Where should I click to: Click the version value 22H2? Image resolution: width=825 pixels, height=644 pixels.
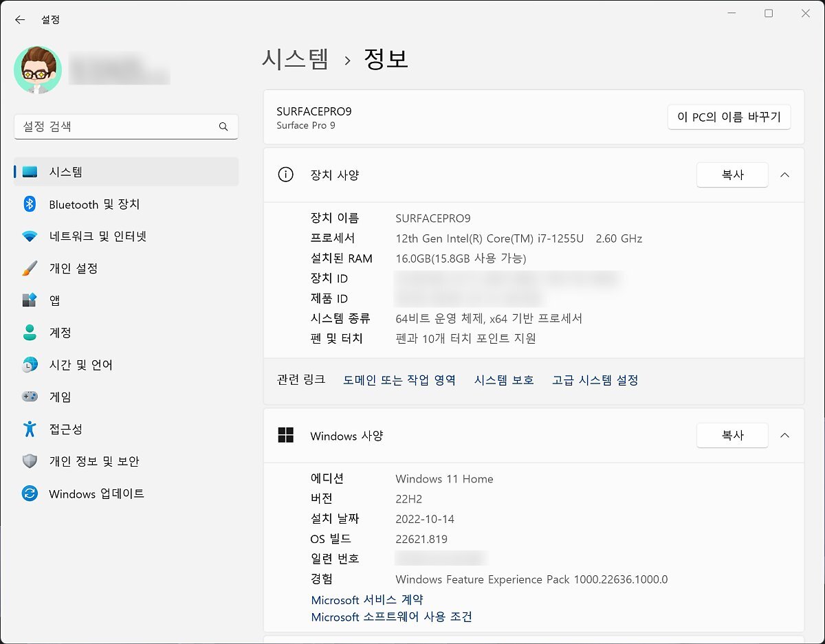point(410,499)
